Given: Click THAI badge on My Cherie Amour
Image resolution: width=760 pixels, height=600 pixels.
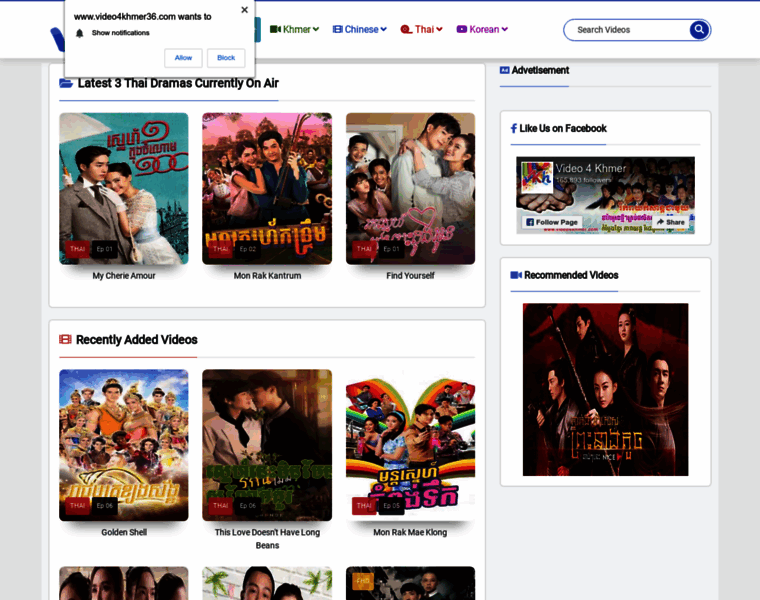Looking at the screenshot, I should (78, 249).
